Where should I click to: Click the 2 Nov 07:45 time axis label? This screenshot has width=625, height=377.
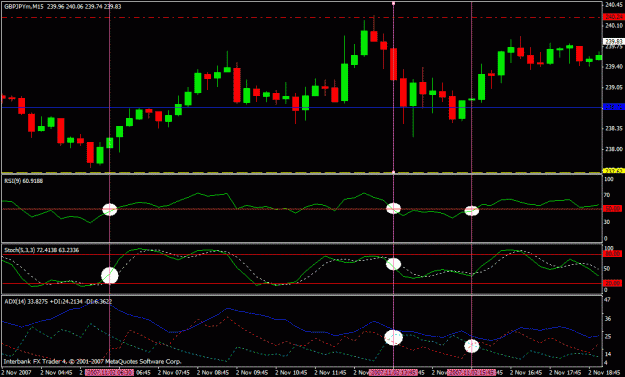tap(174, 373)
